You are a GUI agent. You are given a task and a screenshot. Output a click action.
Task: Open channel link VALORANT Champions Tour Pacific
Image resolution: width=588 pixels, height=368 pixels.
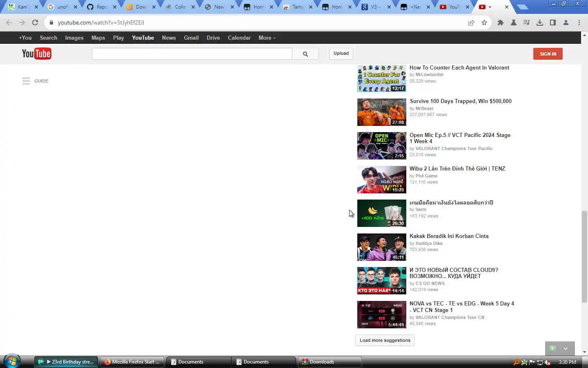tap(454, 148)
